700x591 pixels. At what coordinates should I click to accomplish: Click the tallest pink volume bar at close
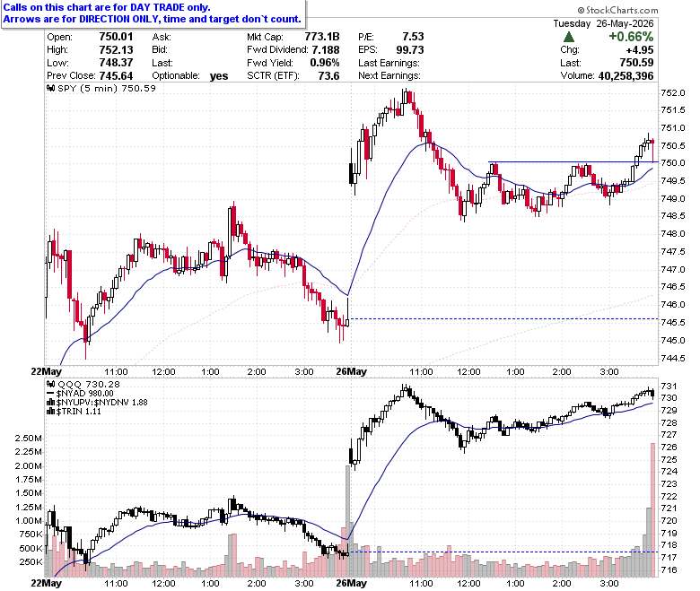click(x=652, y=509)
